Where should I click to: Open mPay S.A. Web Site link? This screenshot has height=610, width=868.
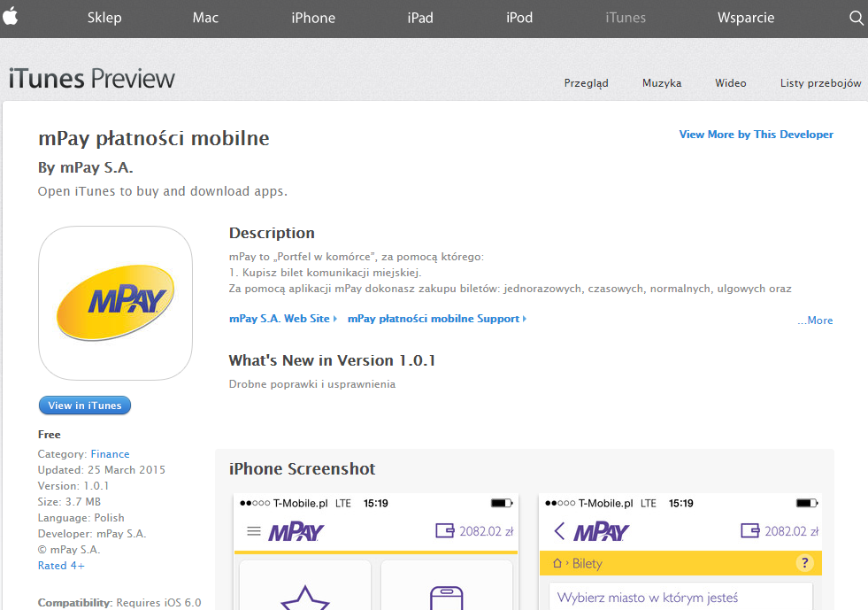(x=283, y=319)
